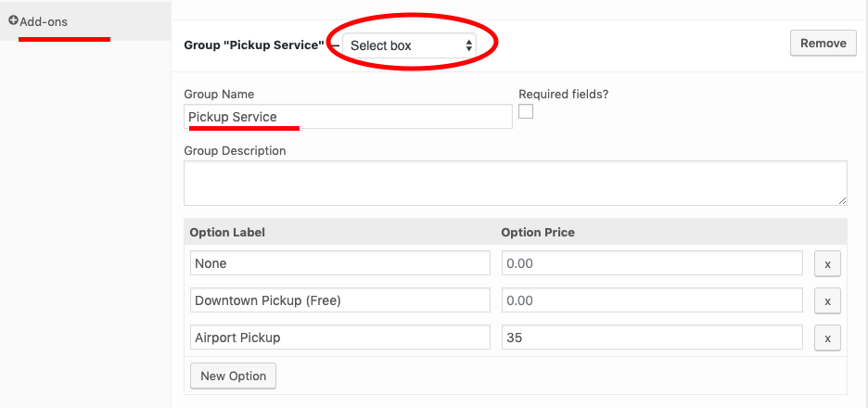Collapse the Group "Pickup Service" header
This screenshot has width=868, height=408.
tap(253, 45)
